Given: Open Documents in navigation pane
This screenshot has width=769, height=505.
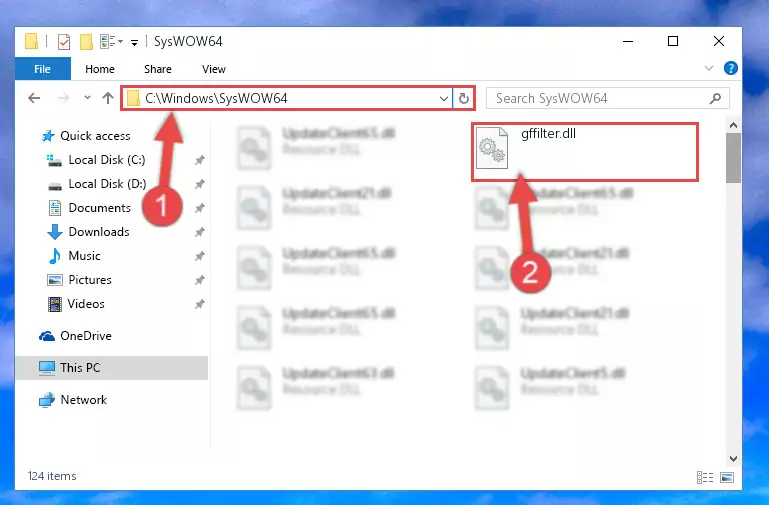Looking at the screenshot, I should tap(100, 208).
